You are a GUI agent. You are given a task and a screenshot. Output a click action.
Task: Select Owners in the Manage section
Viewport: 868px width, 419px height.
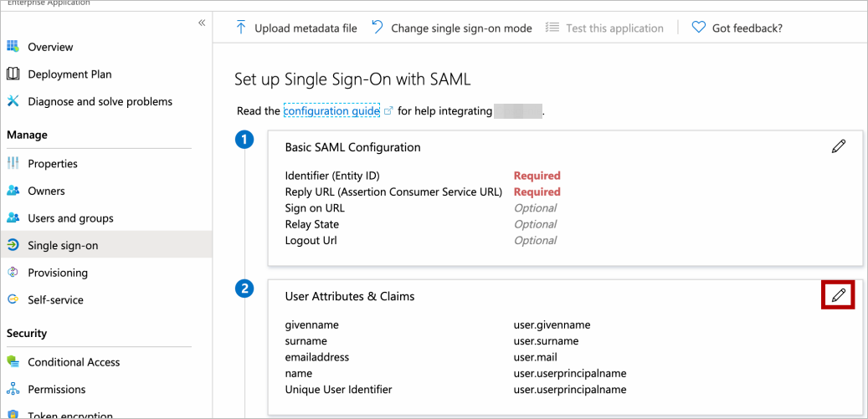[46, 191]
